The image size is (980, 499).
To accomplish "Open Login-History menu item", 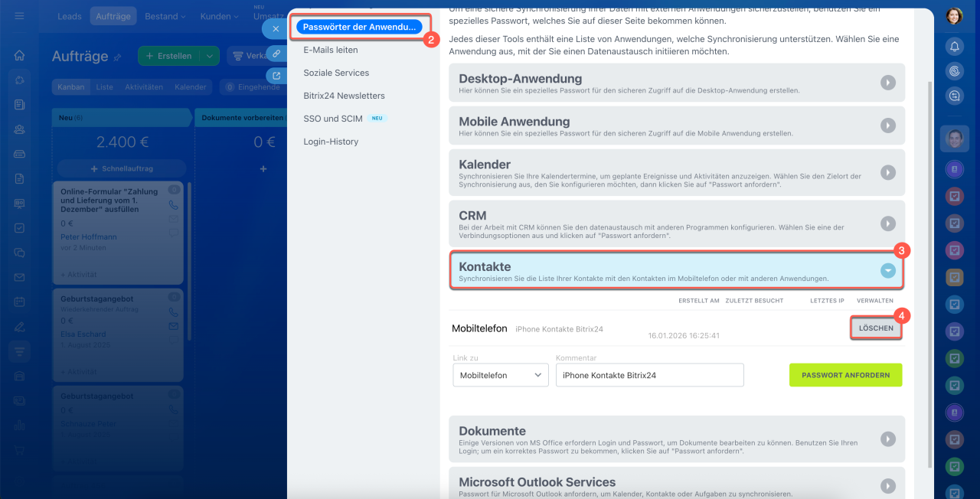I will (331, 142).
